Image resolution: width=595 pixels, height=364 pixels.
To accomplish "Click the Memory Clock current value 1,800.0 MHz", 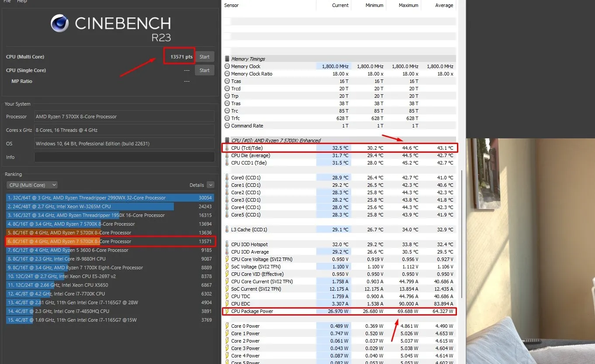I will 336,66.
